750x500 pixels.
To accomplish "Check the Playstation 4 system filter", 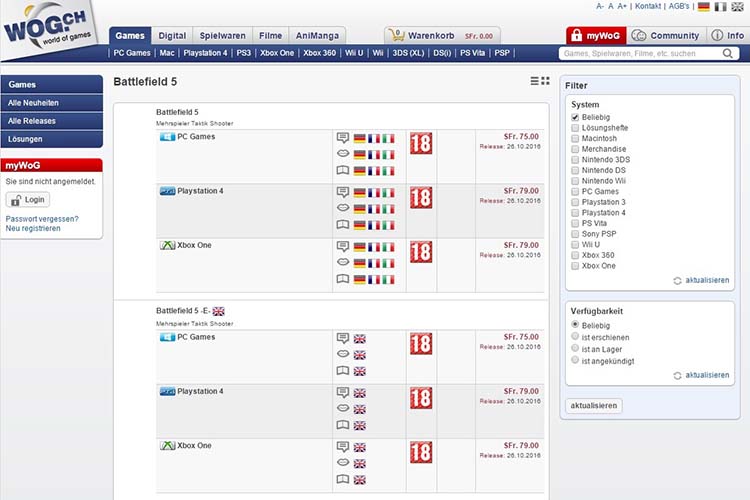I will click(575, 213).
